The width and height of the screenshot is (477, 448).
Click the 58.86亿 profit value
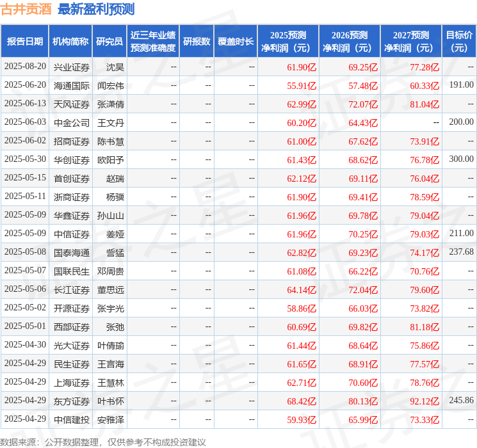pos(302,308)
